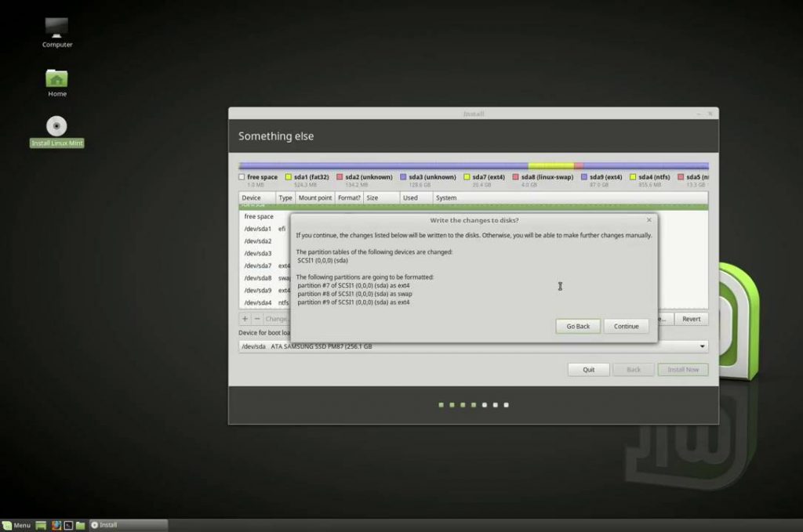803x532 pixels.
Task: Open the Mint Menu in taskbar
Action: [16, 526]
